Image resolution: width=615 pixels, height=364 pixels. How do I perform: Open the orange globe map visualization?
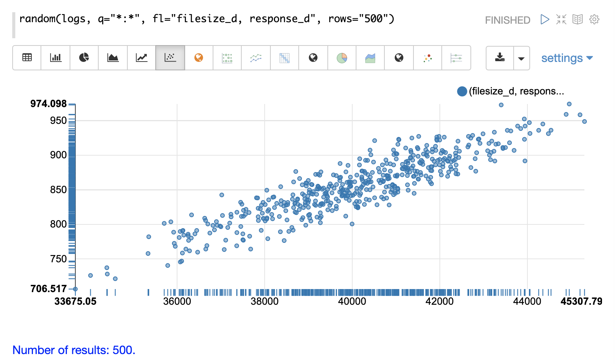198,58
